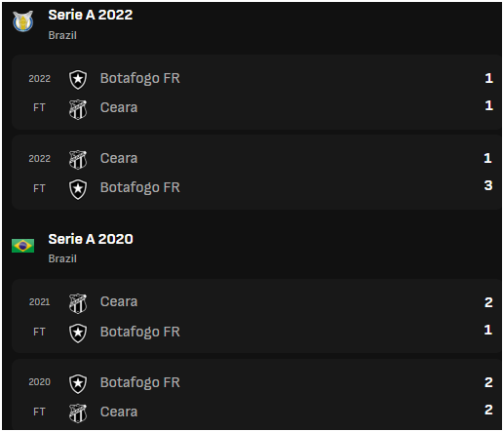Select Ceara team name in the 2021 match
This screenshot has width=504, height=432.
119,301
